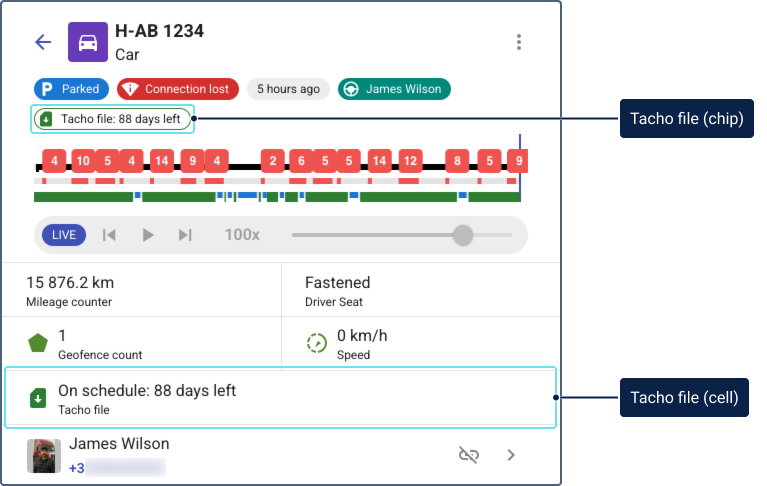The width and height of the screenshot is (767, 486).
Task: Skip to previous trip in playback
Action: point(109,235)
